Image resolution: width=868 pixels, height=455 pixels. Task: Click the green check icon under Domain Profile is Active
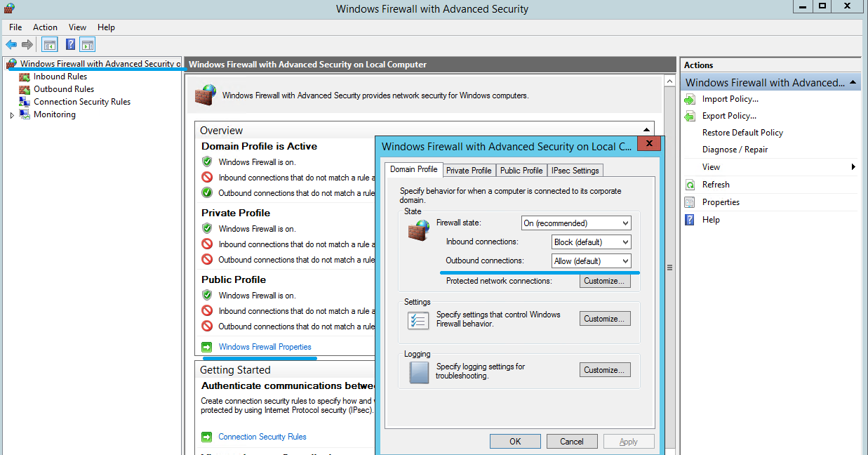pyautogui.click(x=207, y=161)
